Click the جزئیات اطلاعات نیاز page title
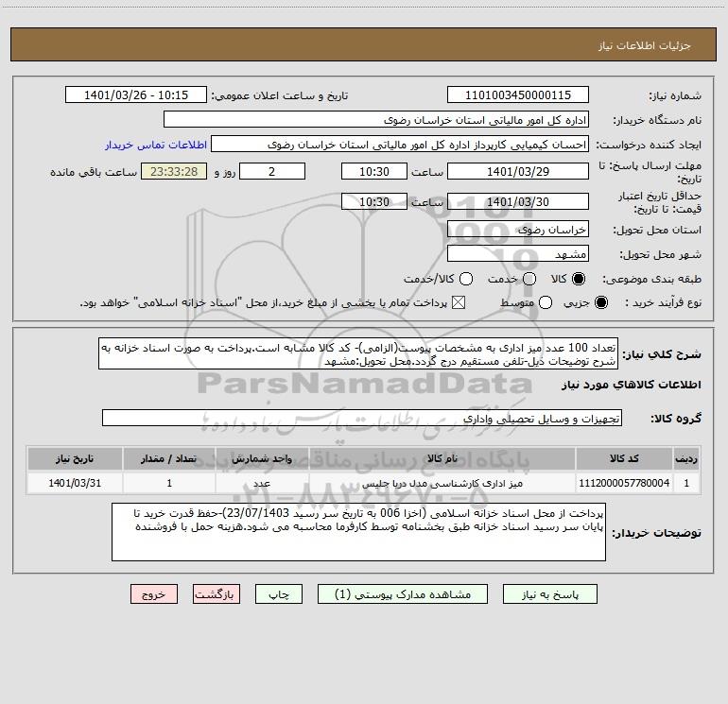Screen dimensions: 728x704 (x=645, y=45)
